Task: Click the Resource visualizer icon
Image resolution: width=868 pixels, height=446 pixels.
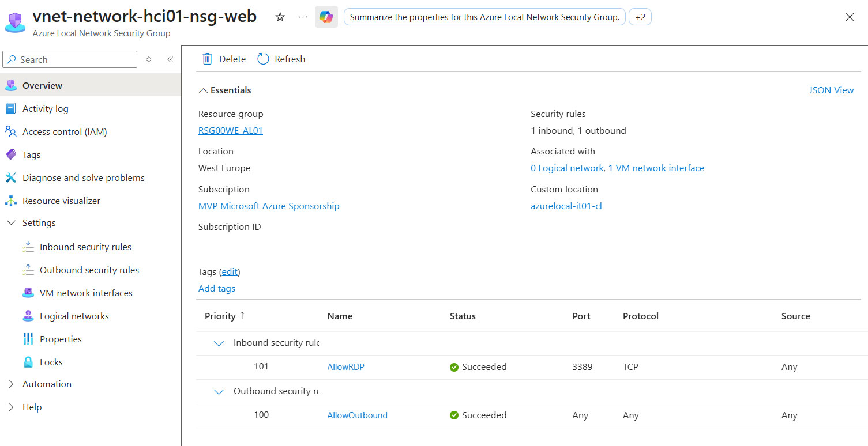Action: coord(11,201)
